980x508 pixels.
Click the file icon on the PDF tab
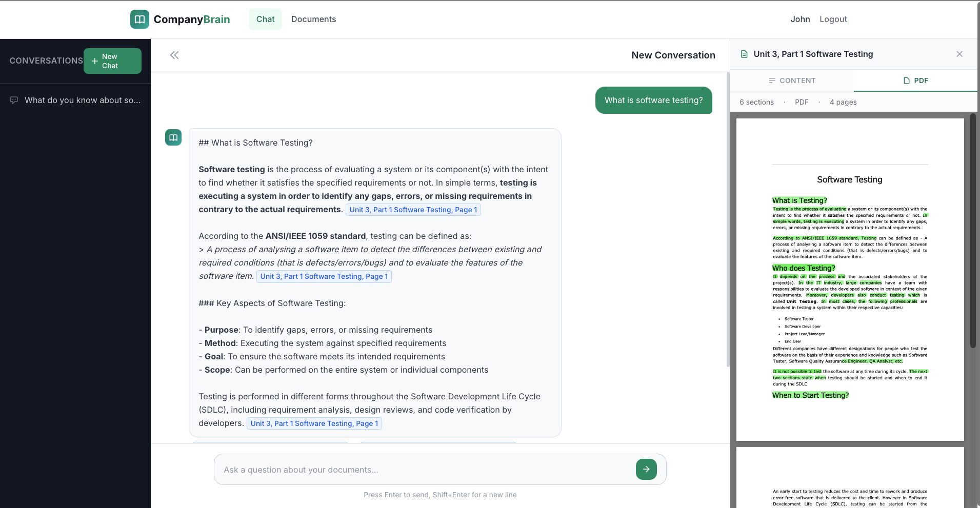click(x=906, y=80)
